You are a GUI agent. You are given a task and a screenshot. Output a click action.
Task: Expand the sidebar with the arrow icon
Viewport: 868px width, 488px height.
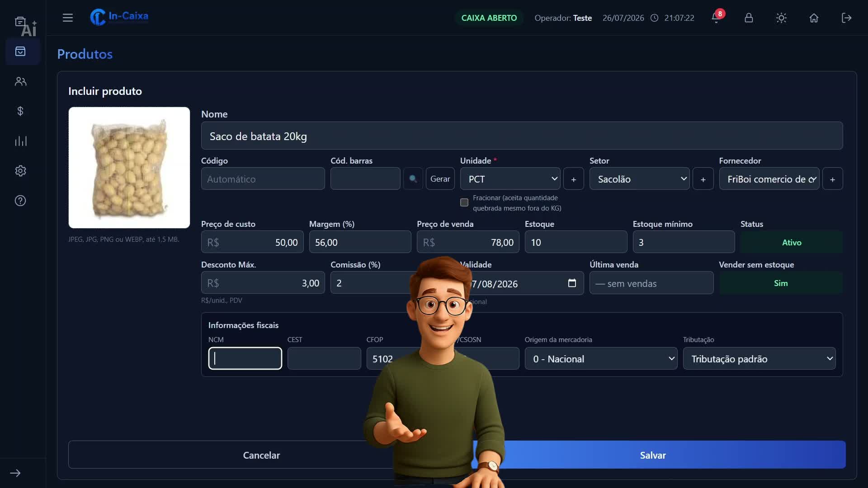(15, 473)
